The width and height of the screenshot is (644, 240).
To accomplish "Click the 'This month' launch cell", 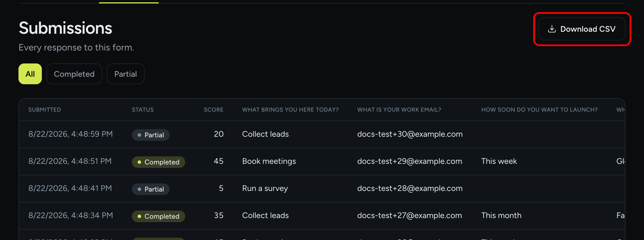I will click(x=501, y=215).
